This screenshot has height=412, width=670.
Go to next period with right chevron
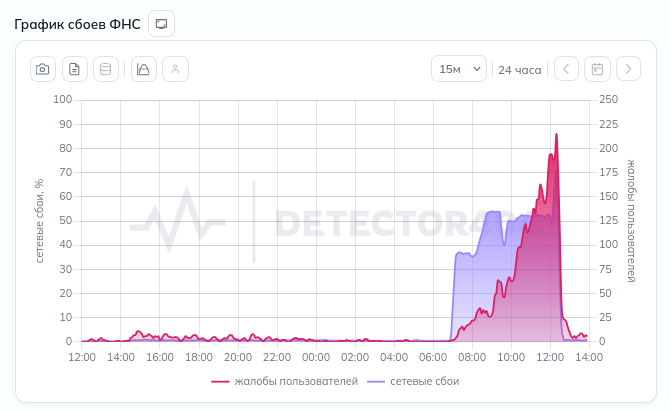pos(628,69)
